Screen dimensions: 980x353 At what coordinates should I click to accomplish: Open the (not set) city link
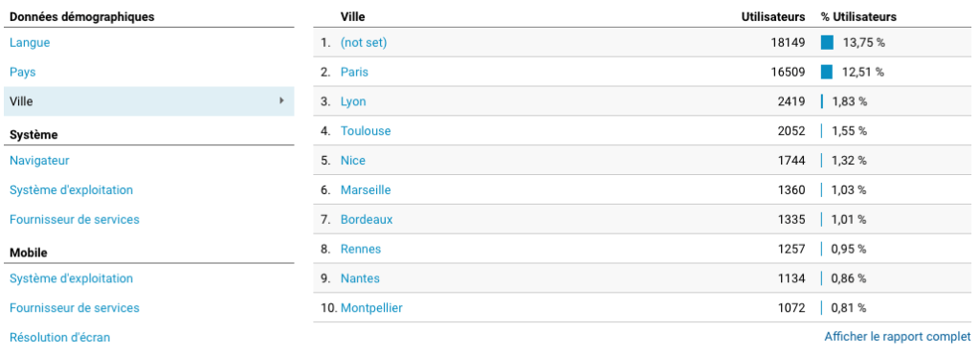coord(364,42)
